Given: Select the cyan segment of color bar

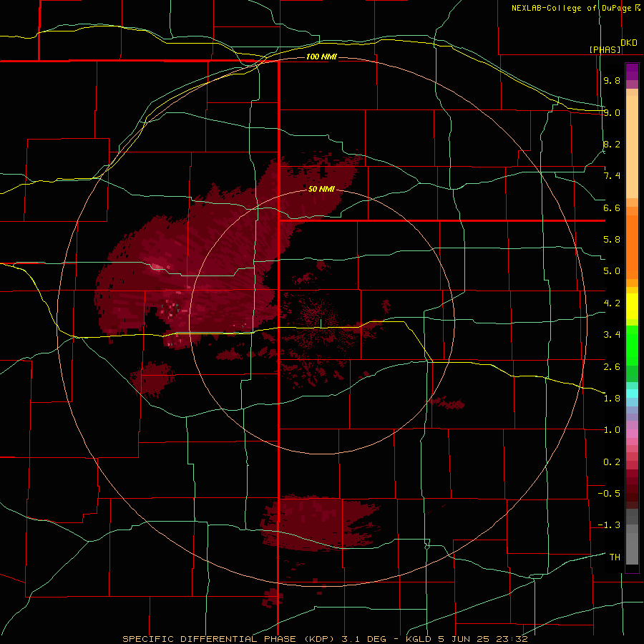Looking at the screenshot, I should (632, 393).
